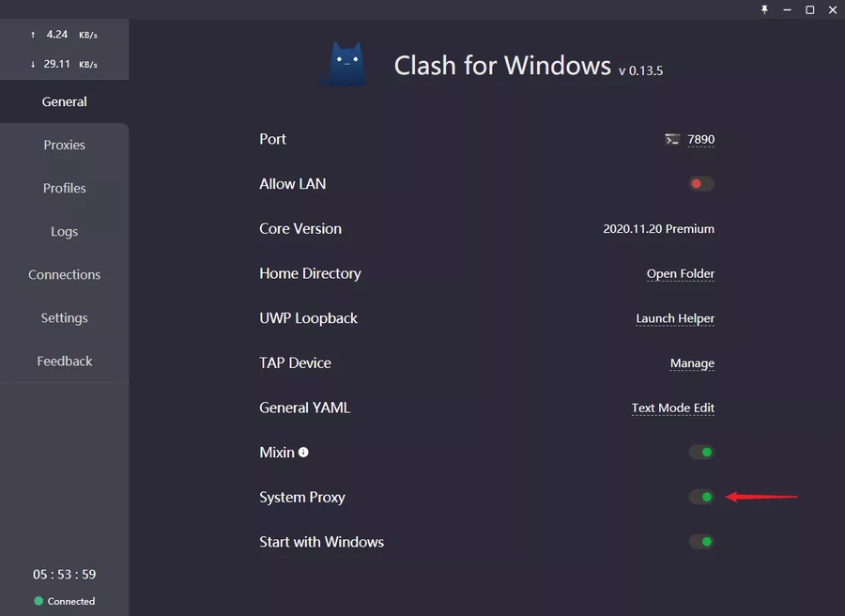Turn off the Mixin switch
The width and height of the screenshot is (845, 616).
(x=701, y=453)
